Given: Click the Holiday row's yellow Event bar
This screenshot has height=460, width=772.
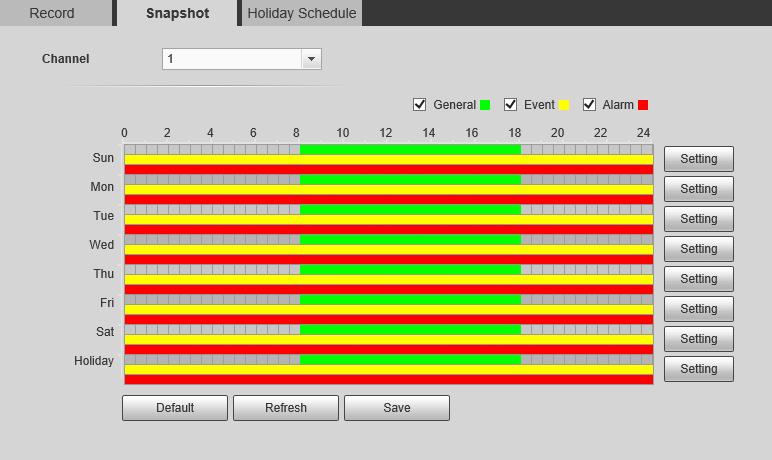Looking at the screenshot, I should tap(388, 370).
